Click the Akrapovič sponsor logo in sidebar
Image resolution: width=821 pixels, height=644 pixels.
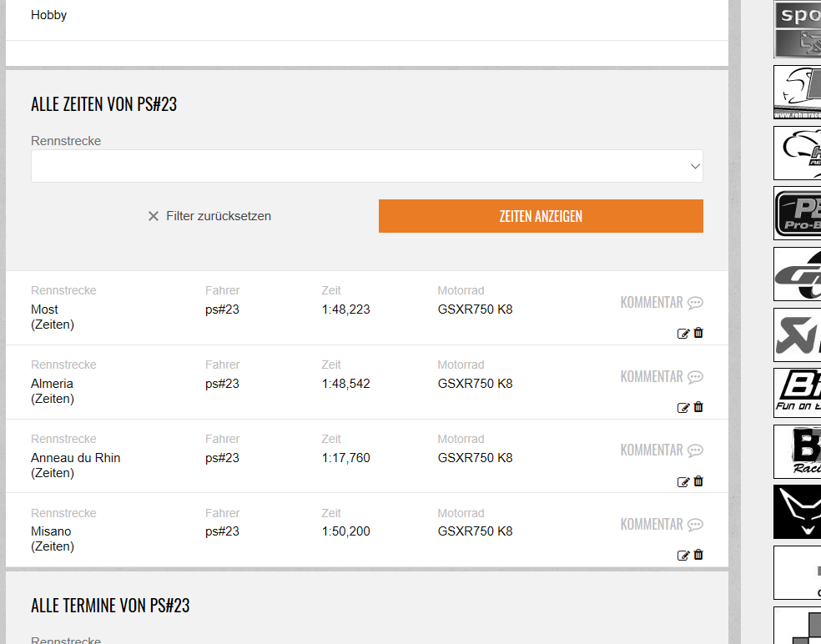(x=797, y=335)
